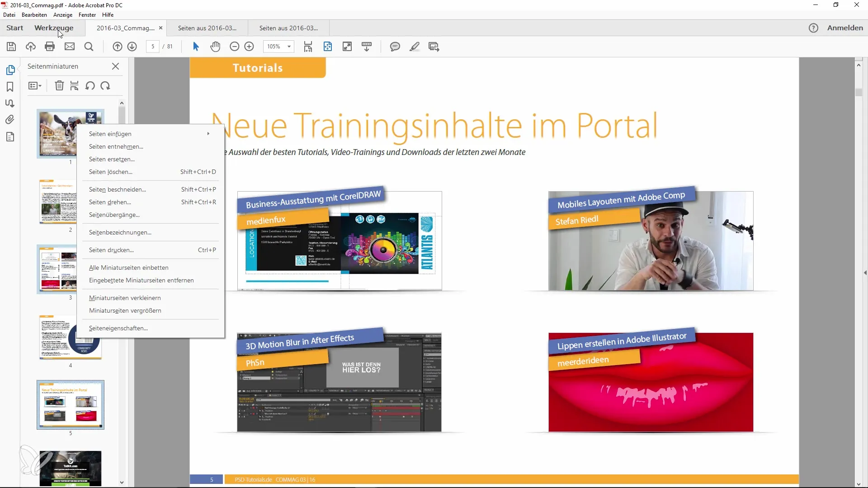
Task: Close the Seitenminiaturen panel
Action: point(116,66)
